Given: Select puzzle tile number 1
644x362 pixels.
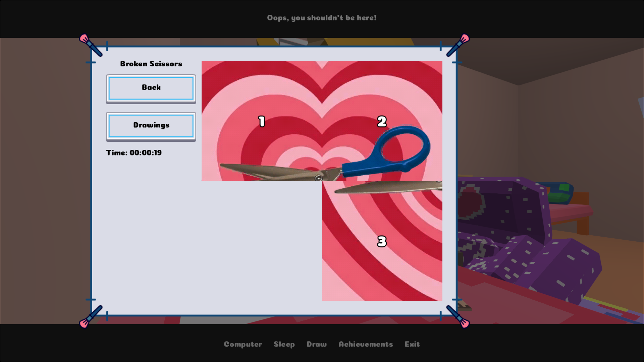Looking at the screenshot, I should coord(262,121).
